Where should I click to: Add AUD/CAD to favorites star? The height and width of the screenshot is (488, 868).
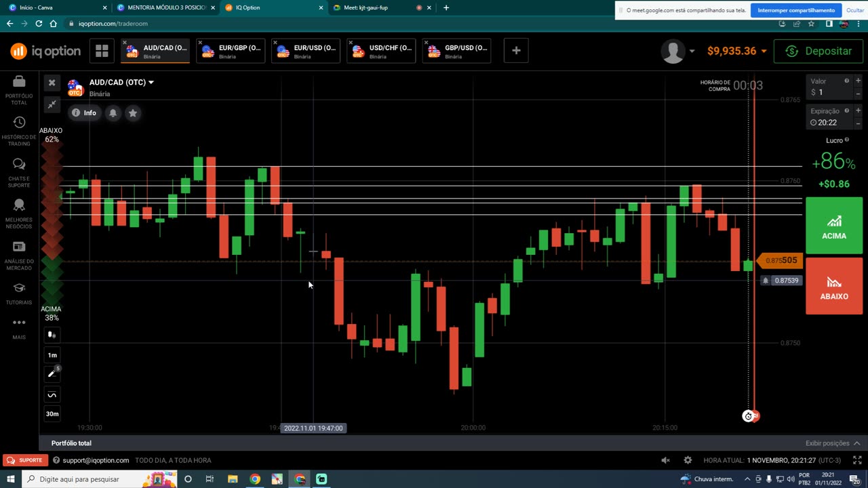coord(133,113)
